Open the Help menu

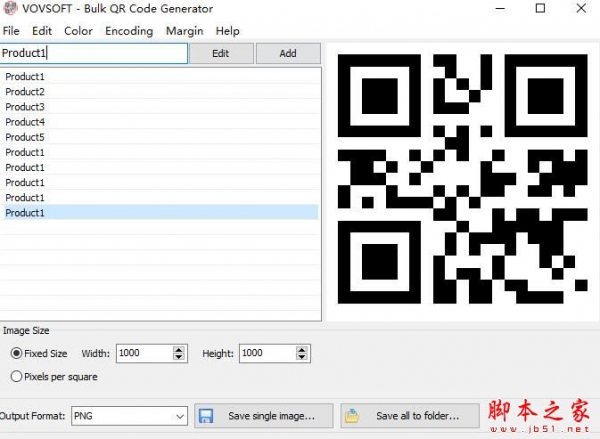(x=228, y=31)
